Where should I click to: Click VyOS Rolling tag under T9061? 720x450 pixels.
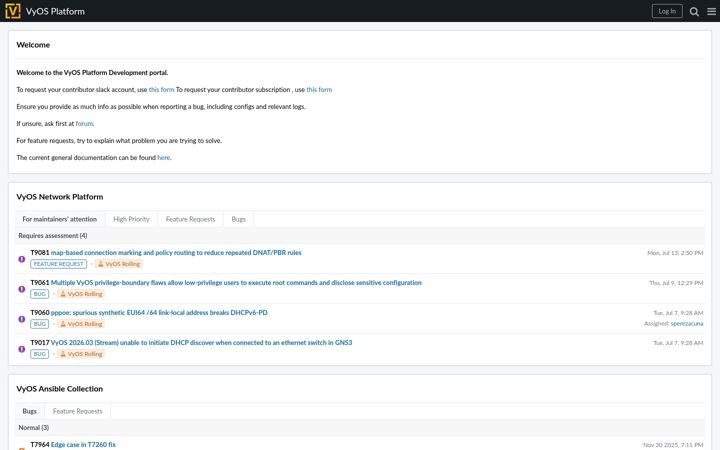click(x=81, y=294)
